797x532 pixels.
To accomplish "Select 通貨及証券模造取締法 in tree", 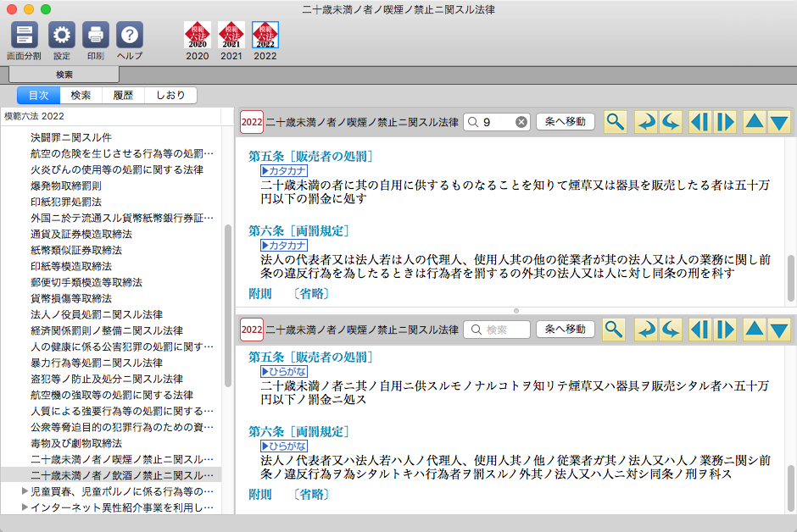I will pos(81,234).
